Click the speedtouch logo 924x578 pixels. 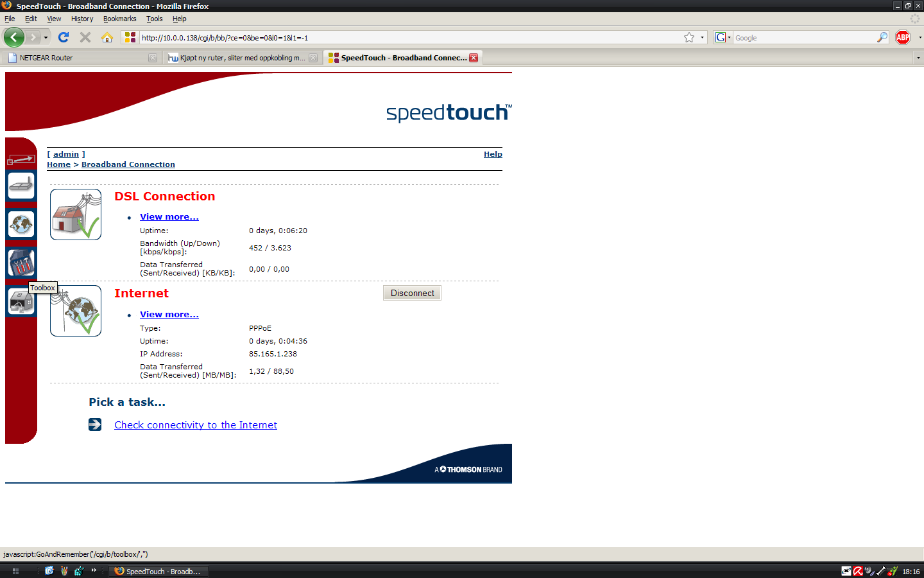point(449,112)
